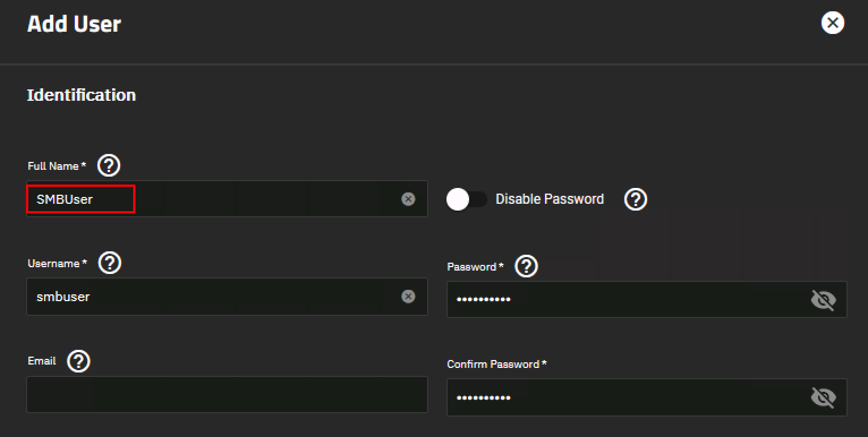Show help tooltip for Email

tap(79, 361)
